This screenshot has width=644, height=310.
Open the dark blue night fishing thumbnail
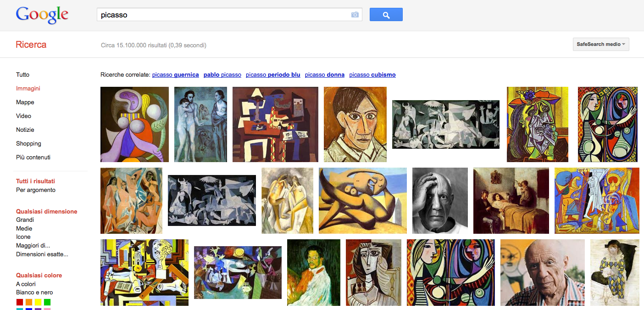pyautogui.click(x=238, y=272)
